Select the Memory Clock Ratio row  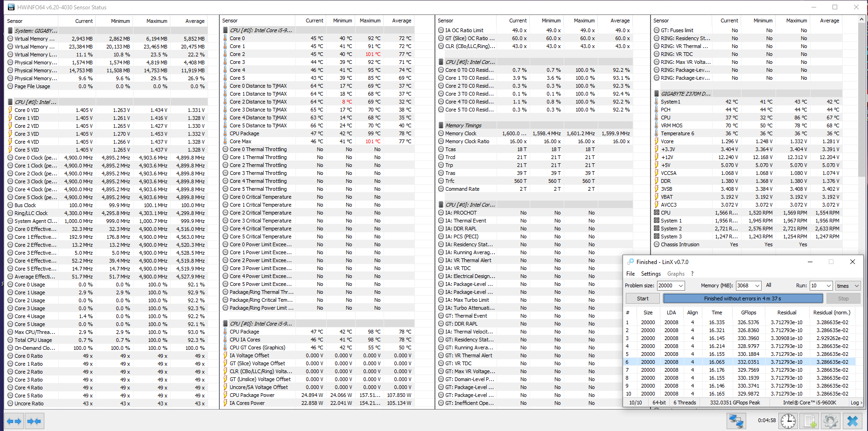(534, 141)
